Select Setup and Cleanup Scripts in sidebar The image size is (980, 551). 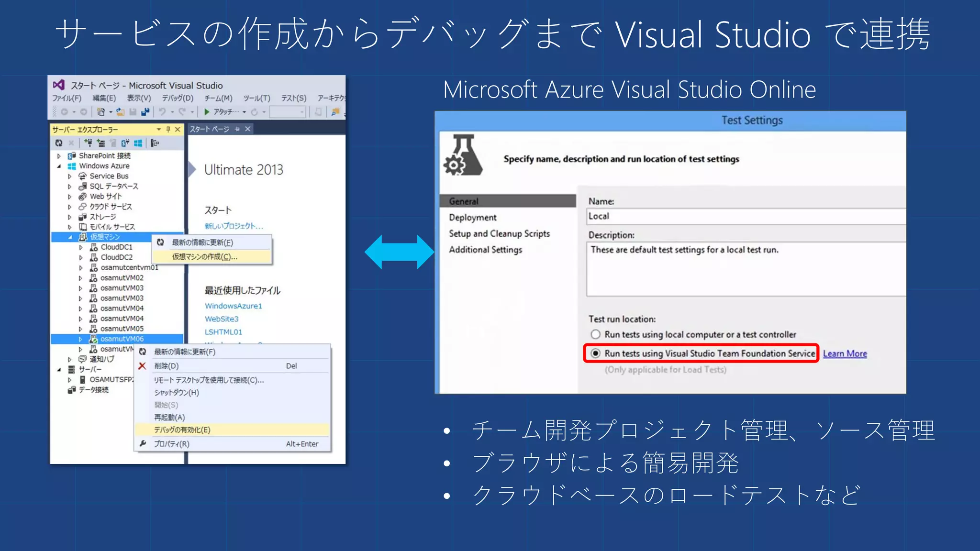point(500,233)
